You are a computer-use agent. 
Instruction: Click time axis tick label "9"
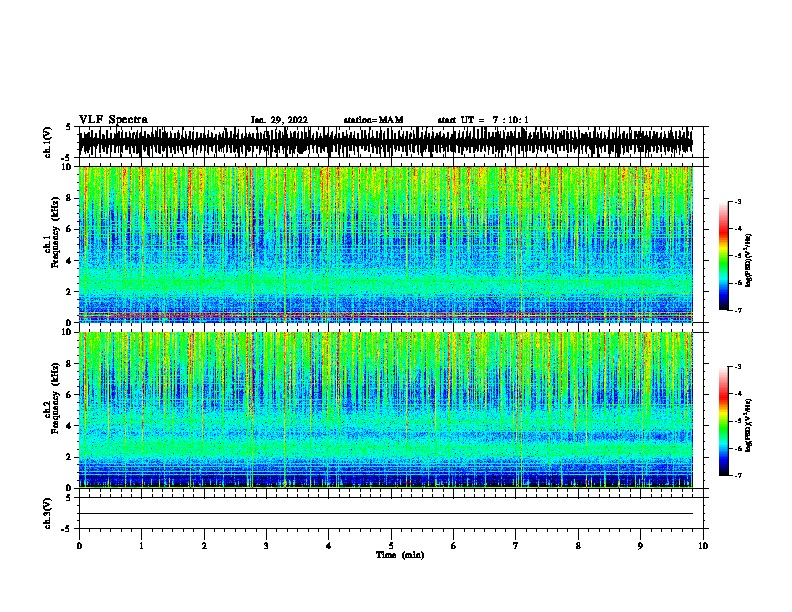[640, 546]
